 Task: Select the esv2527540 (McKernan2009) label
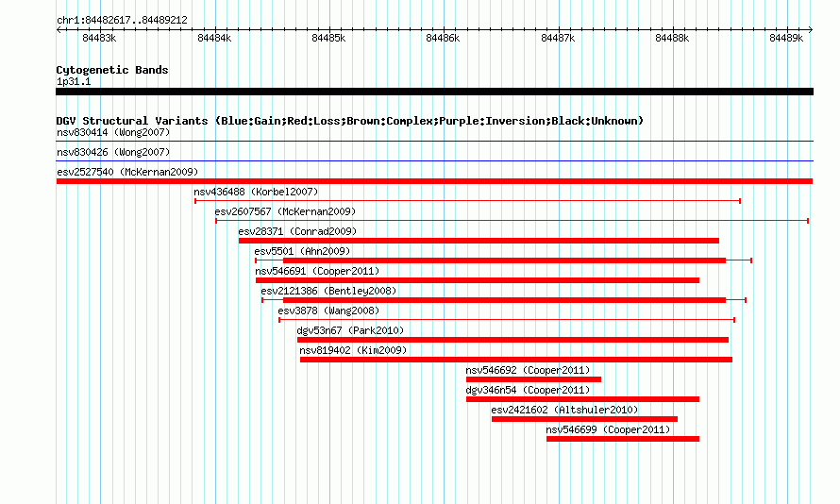pyautogui.click(x=127, y=172)
